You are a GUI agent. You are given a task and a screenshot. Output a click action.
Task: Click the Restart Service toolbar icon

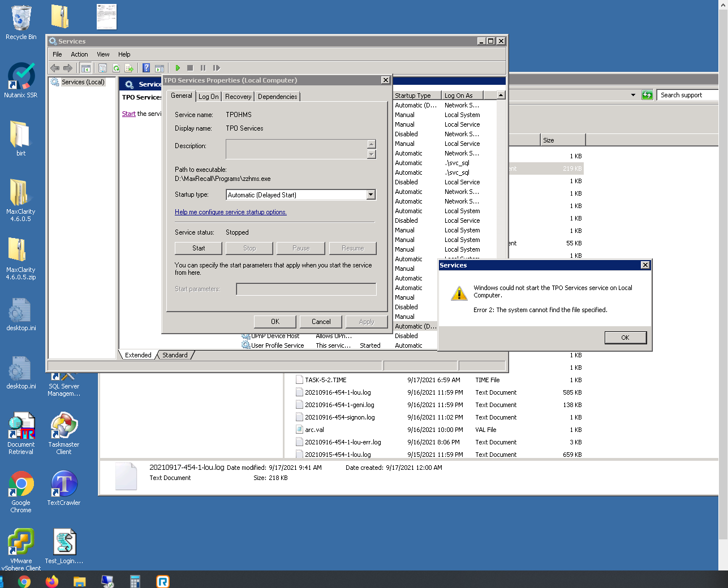coord(216,68)
